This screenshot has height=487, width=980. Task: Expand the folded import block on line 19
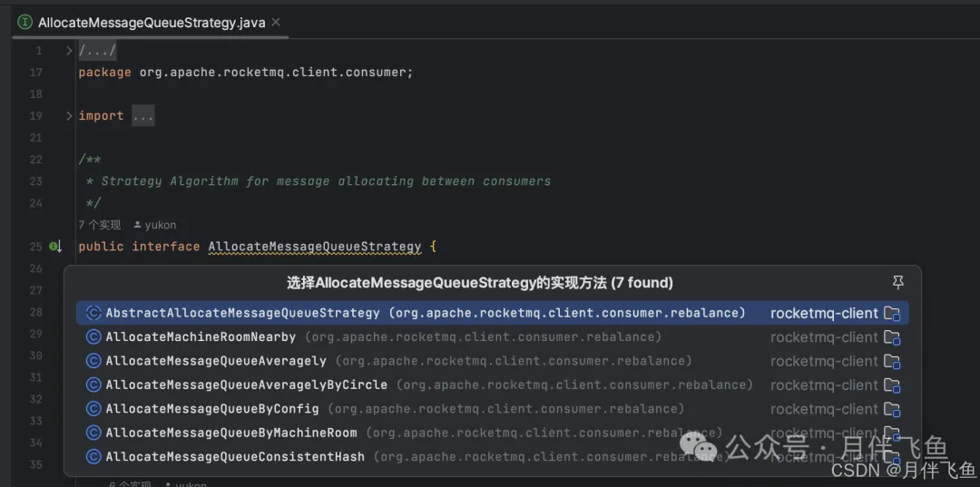(x=69, y=116)
